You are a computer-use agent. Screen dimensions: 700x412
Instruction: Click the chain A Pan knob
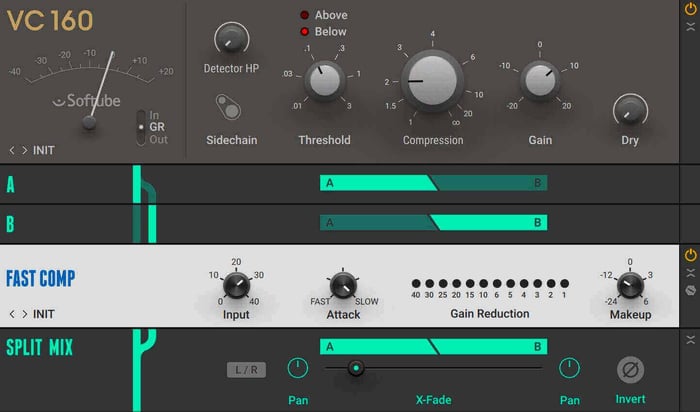(x=298, y=369)
